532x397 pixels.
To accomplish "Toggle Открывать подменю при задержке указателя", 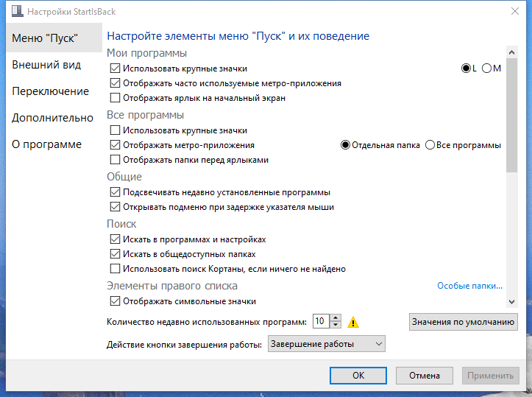I will tap(115, 207).
